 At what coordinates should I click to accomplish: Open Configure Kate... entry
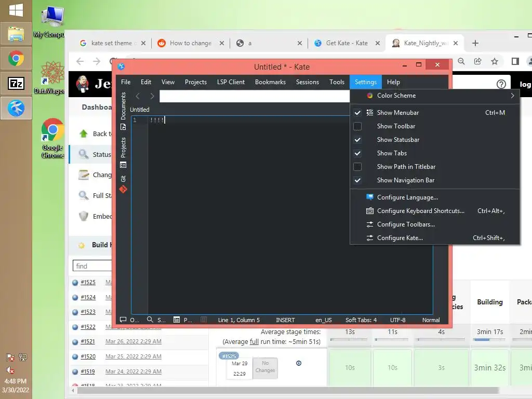coord(435,238)
